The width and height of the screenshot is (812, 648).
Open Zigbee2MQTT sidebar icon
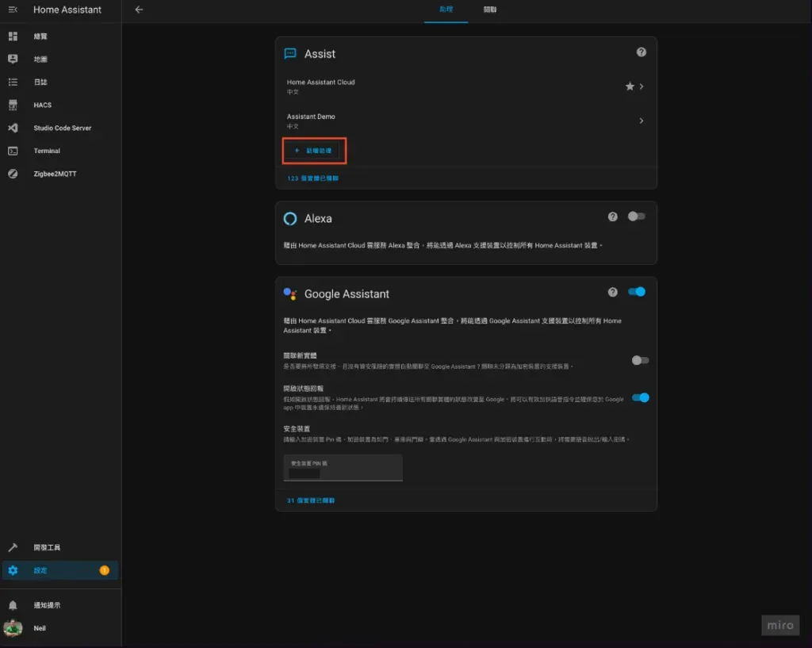point(13,174)
